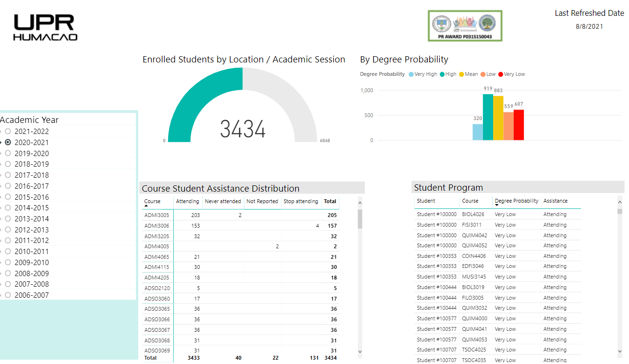
Task: Sort by the Stop attending column header
Action: coord(301,201)
